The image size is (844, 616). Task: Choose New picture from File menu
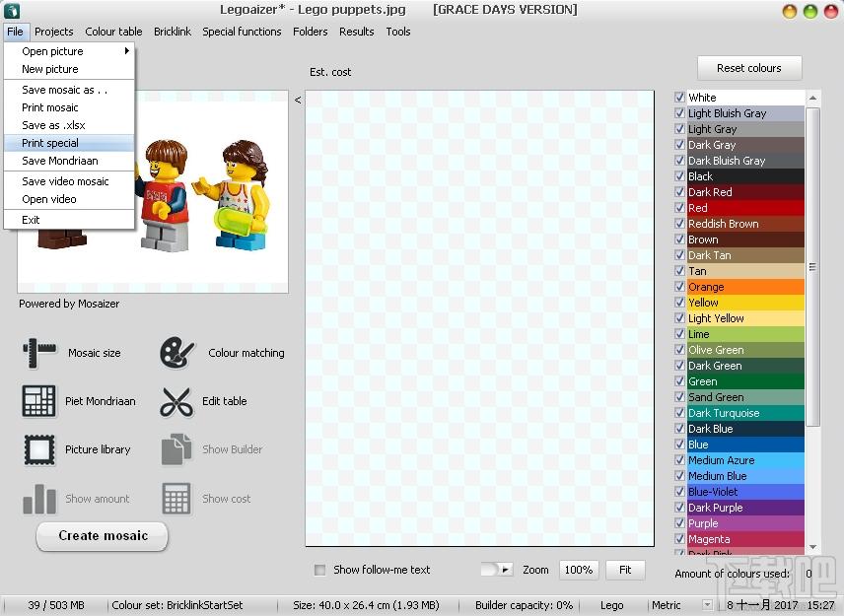(x=69, y=69)
